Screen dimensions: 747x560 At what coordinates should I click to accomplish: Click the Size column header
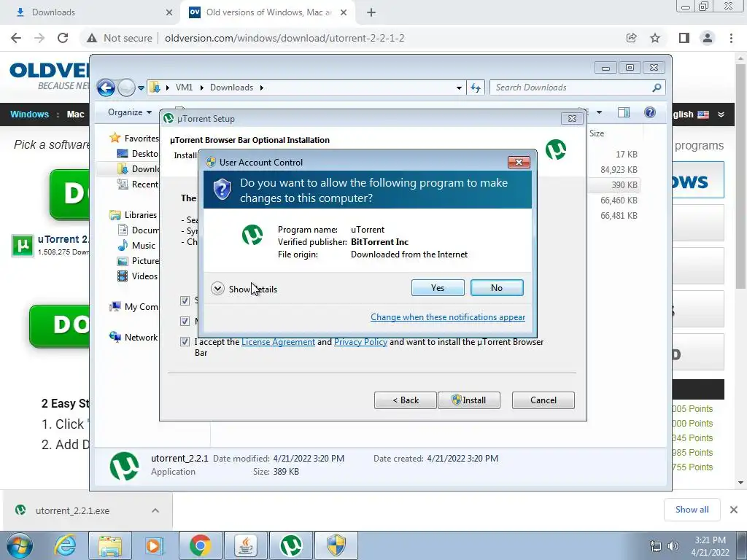[597, 134]
